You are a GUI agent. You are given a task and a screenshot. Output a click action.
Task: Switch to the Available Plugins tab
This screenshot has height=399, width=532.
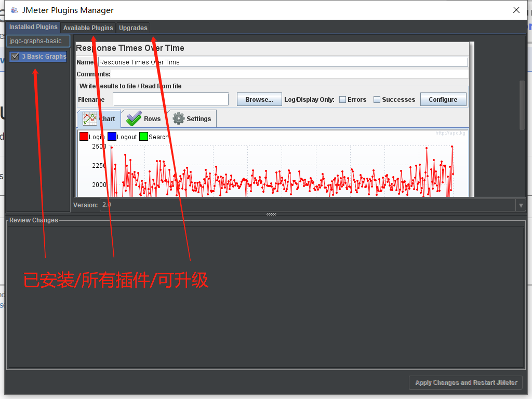click(x=87, y=28)
